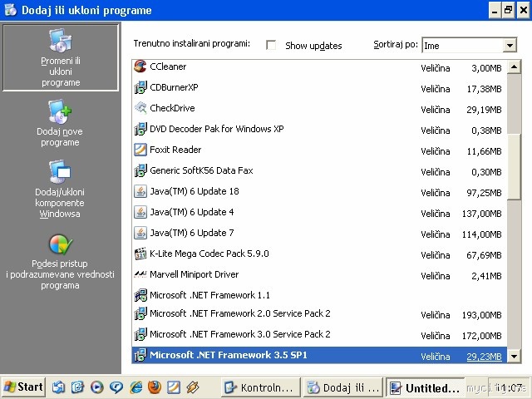
Task: Click the Foxit Reader icon
Action: point(140,150)
